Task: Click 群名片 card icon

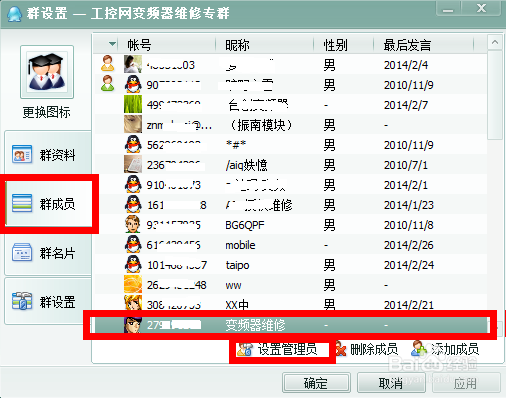Action: (22, 252)
